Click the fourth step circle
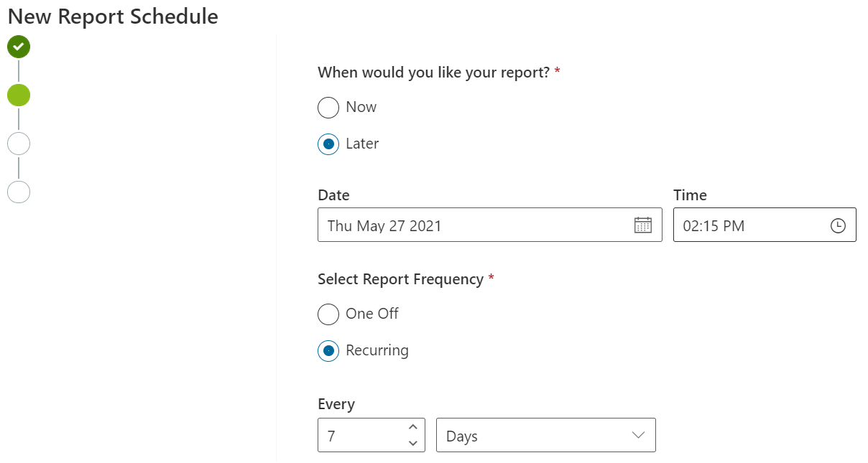The image size is (868, 463). point(19,192)
